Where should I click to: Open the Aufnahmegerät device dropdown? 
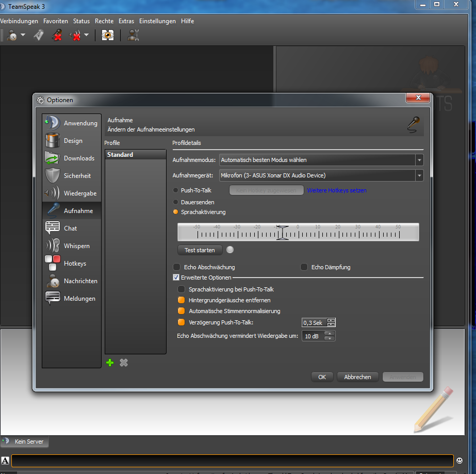[x=419, y=175]
